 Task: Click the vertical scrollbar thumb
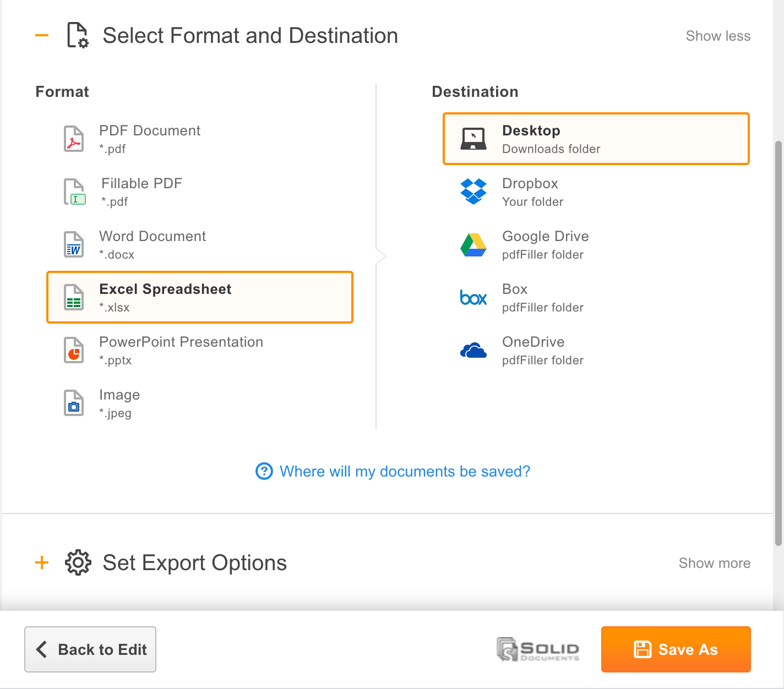pos(778,343)
